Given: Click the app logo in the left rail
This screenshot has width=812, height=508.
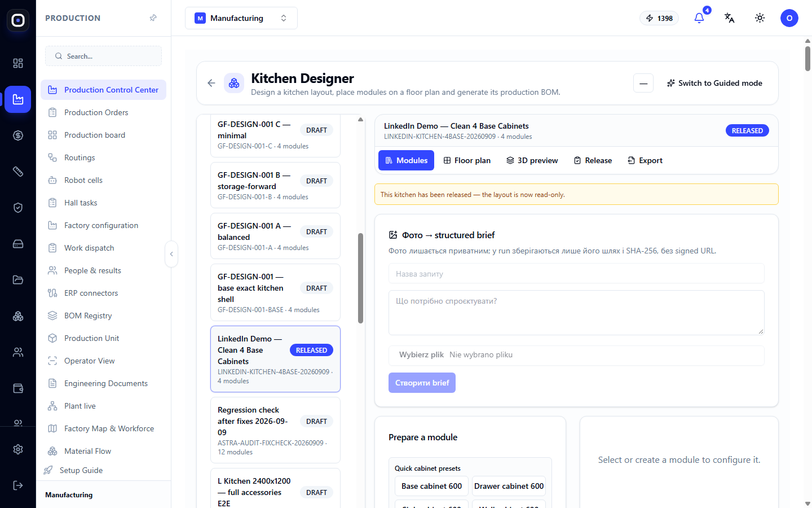Looking at the screenshot, I should 18,20.
